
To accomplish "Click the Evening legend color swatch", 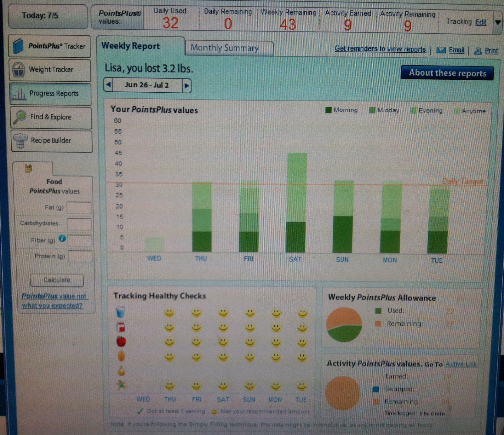I will click(x=414, y=110).
